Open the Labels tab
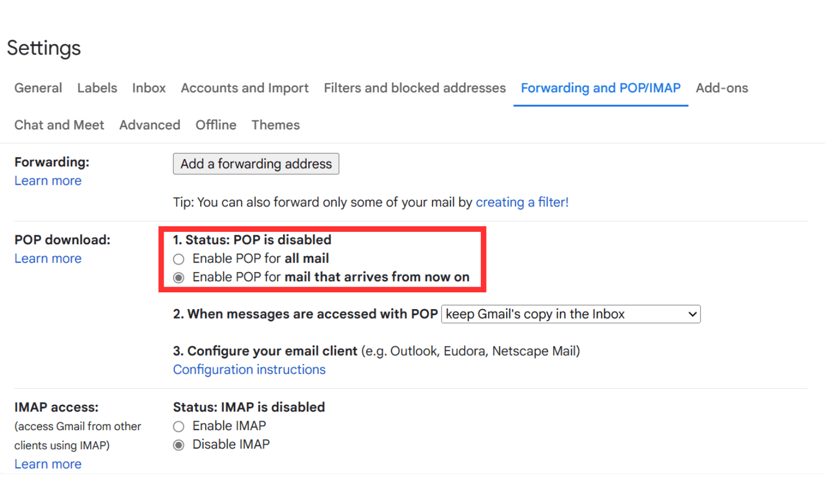The image size is (825, 504). 97,88
